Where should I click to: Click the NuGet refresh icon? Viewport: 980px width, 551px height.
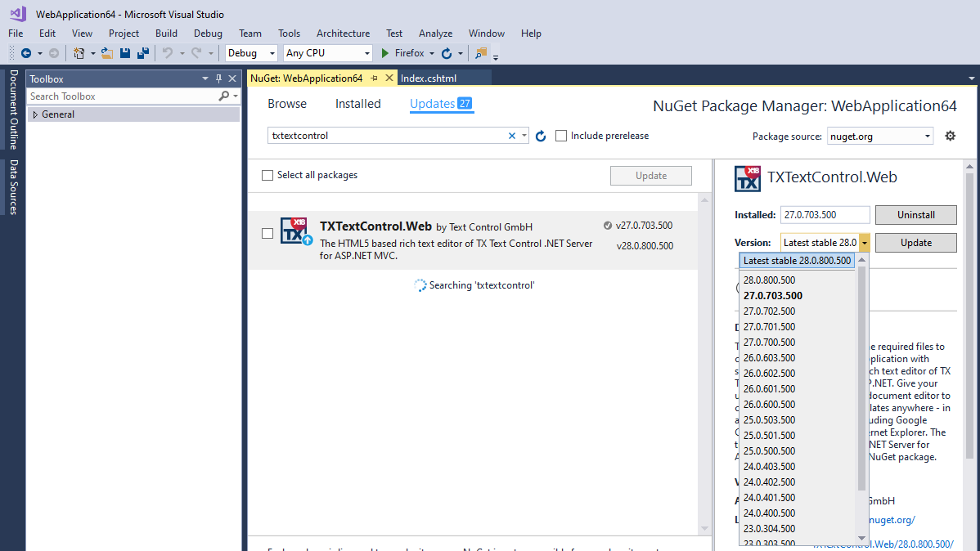click(541, 136)
